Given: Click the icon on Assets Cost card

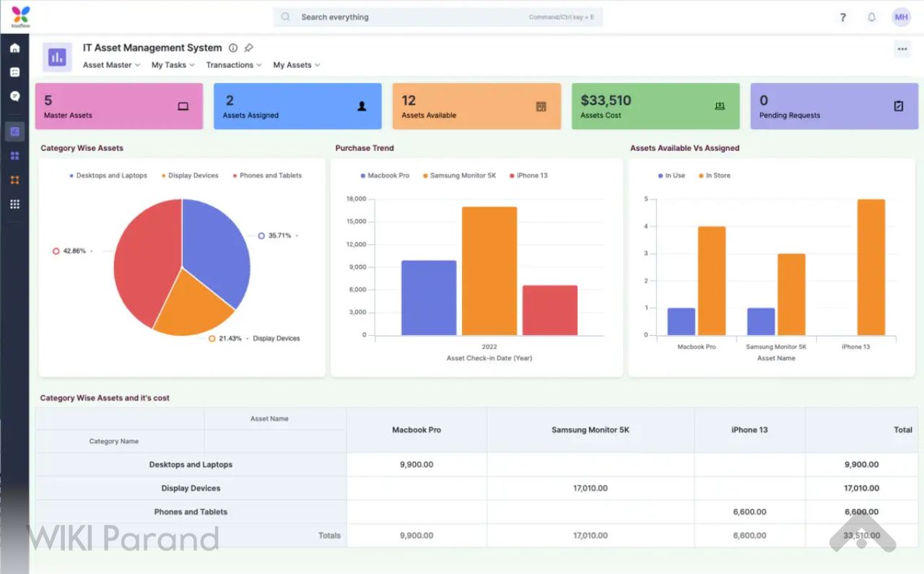Looking at the screenshot, I should (720, 106).
